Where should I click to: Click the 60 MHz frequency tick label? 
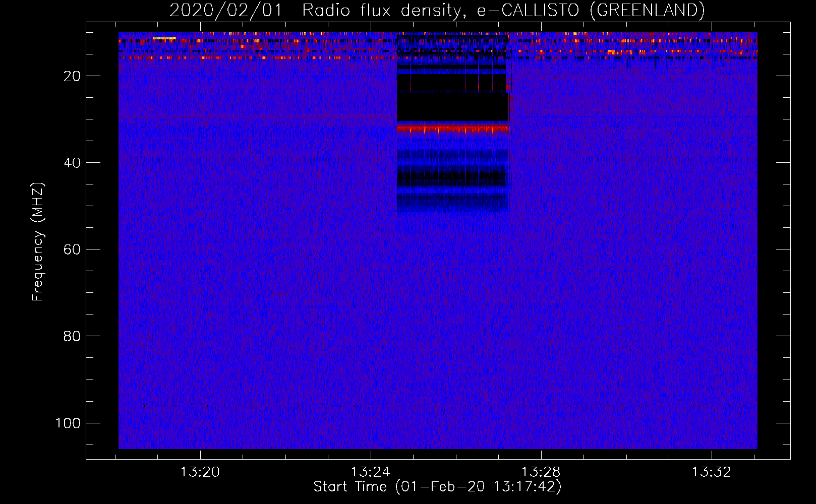72,249
